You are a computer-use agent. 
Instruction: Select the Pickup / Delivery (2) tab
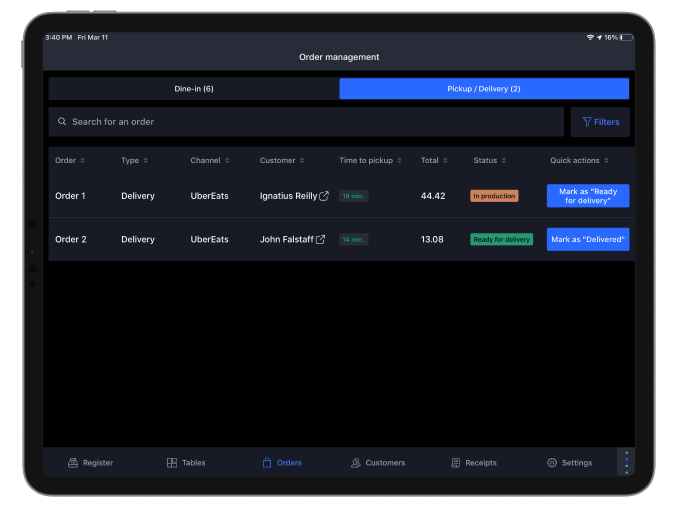pyautogui.click(x=484, y=89)
